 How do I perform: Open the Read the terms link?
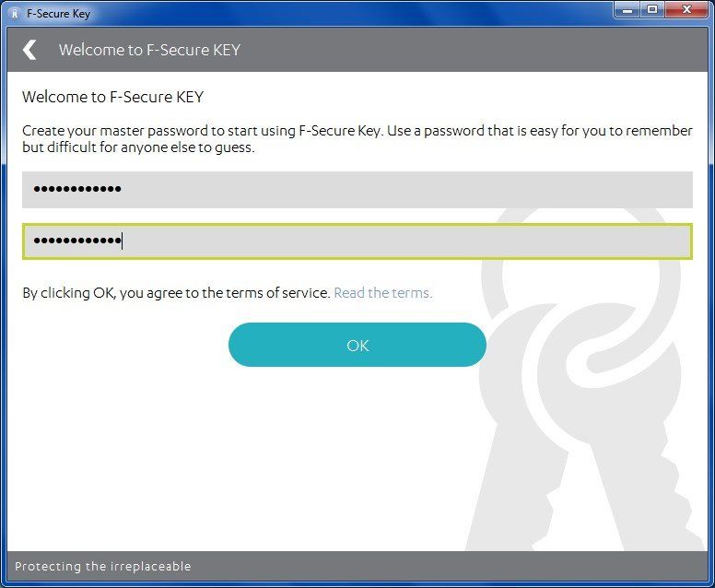382,293
